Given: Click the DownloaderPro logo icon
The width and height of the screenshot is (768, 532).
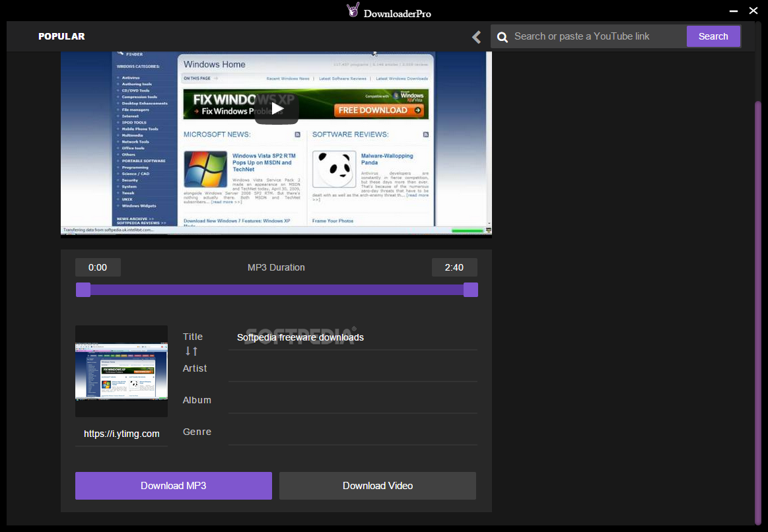Looking at the screenshot, I should [x=353, y=10].
